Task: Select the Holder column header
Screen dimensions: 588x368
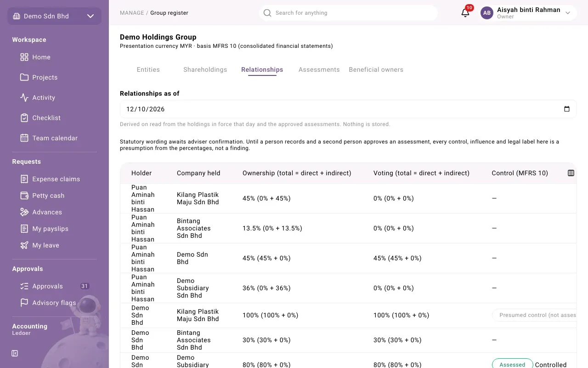Action: (x=141, y=173)
